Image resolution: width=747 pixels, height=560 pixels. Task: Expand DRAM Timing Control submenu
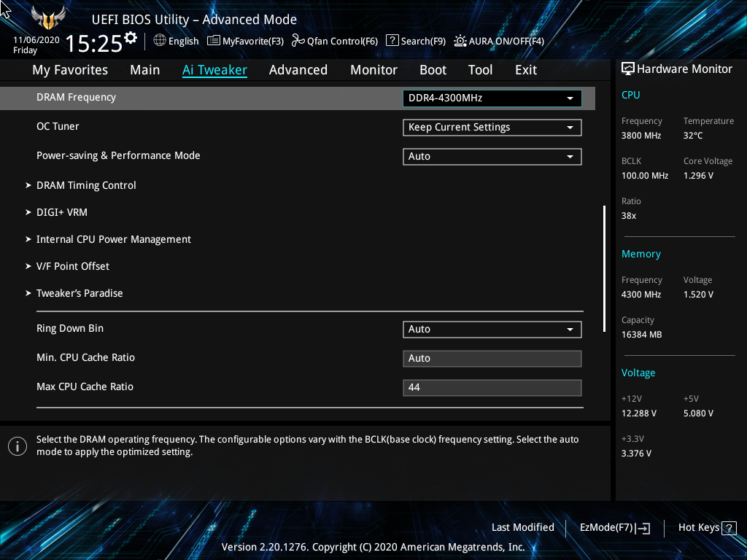(86, 185)
